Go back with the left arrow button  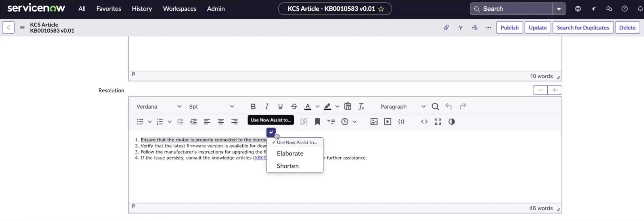(8, 28)
